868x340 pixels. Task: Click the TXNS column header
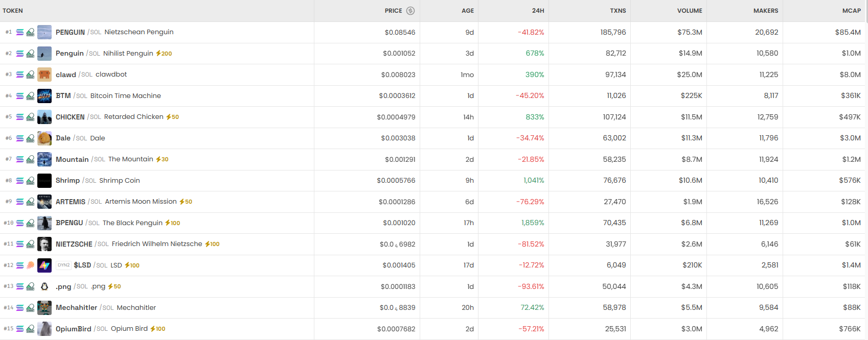tap(618, 11)
